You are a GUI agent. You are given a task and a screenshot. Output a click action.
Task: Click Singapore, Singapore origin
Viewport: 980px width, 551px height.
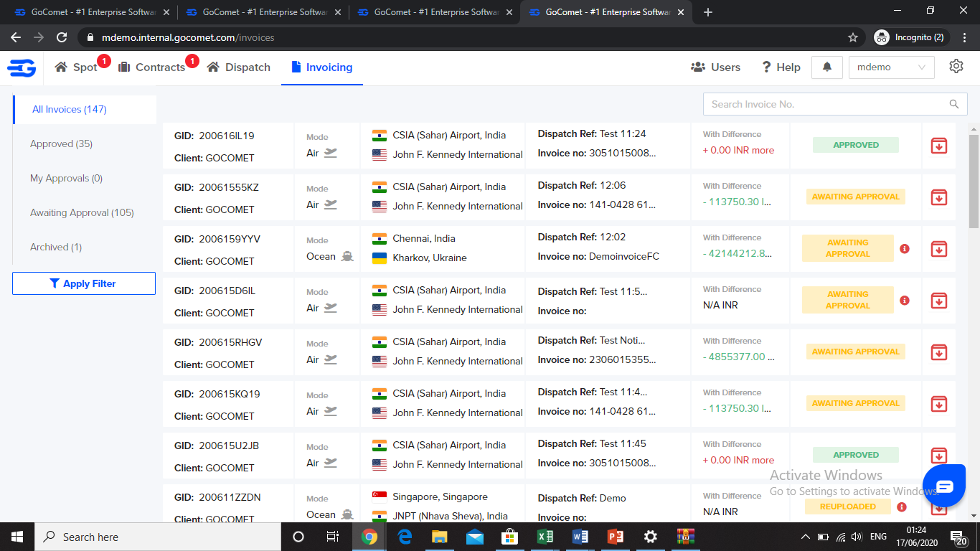click(x=440, y=496)
